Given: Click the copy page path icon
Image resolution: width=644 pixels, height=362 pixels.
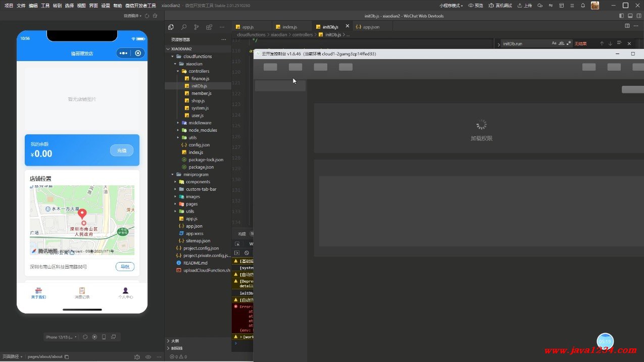Looking at the screenshot, I should [x=67, y=357].
